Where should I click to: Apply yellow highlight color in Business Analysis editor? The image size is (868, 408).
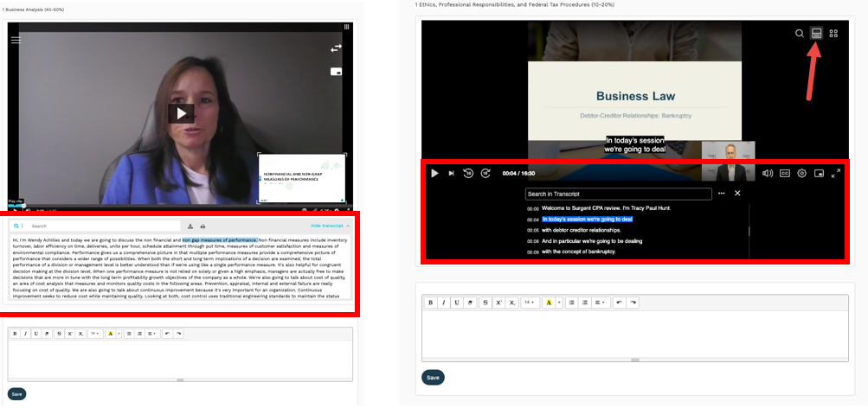click(x=111, y=334)
